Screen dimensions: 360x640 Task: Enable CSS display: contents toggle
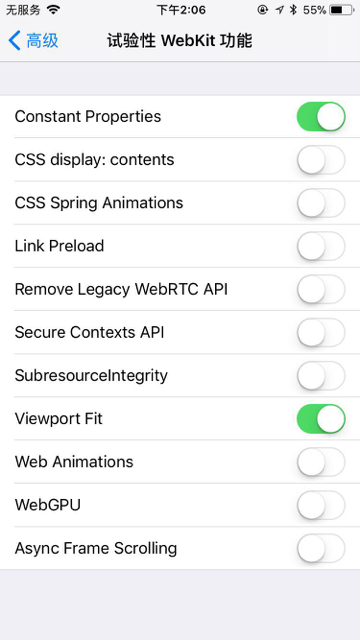pyautogui.click(x=321, y=160)
